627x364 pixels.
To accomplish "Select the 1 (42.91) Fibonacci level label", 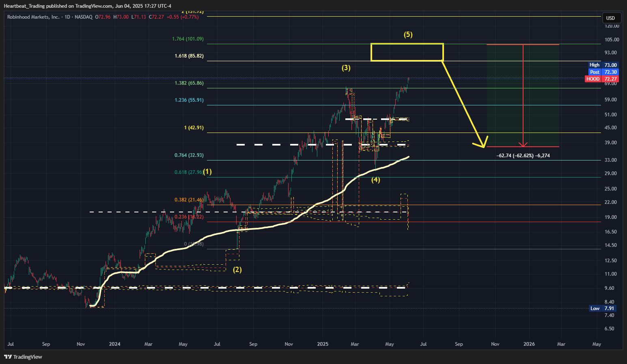I will (x=194, y=128).
